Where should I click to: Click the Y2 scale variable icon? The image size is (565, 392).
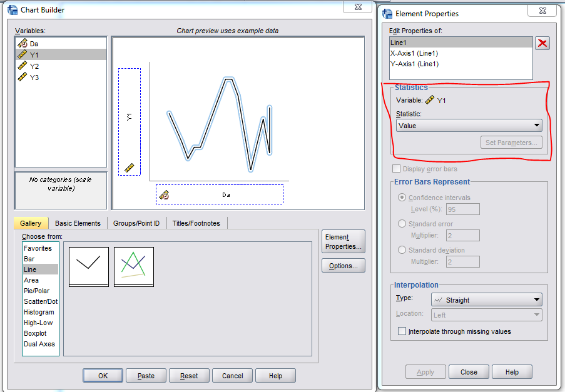(x=23, y=66)
